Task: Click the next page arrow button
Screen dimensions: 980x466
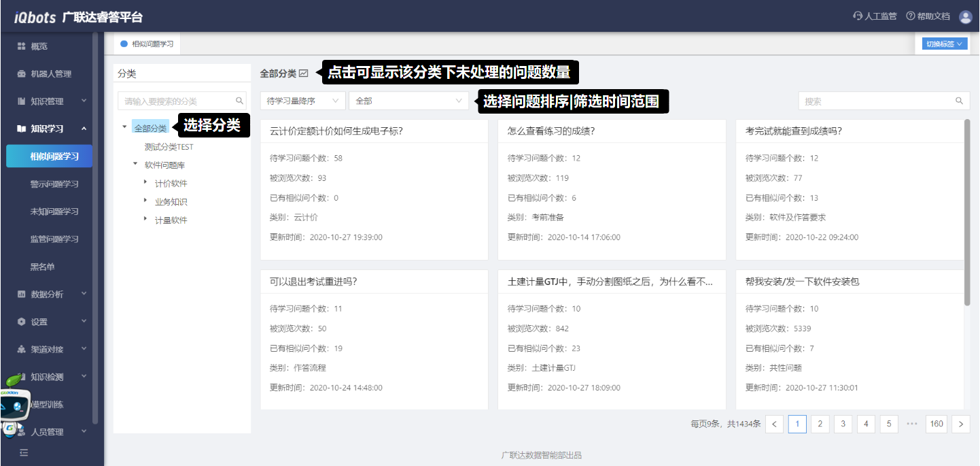Action: click(960, 424)
